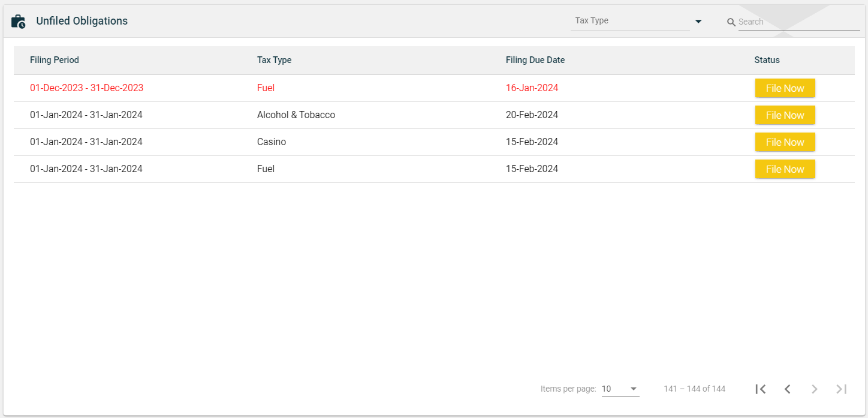Click the Status column header

tap(767, 60)
